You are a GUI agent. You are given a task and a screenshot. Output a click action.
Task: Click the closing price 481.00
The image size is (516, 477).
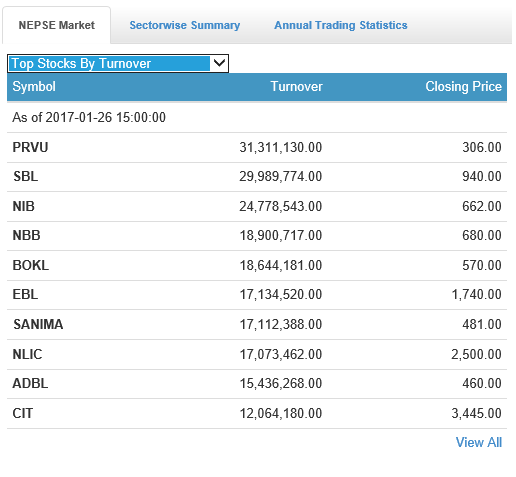point(482,324)
